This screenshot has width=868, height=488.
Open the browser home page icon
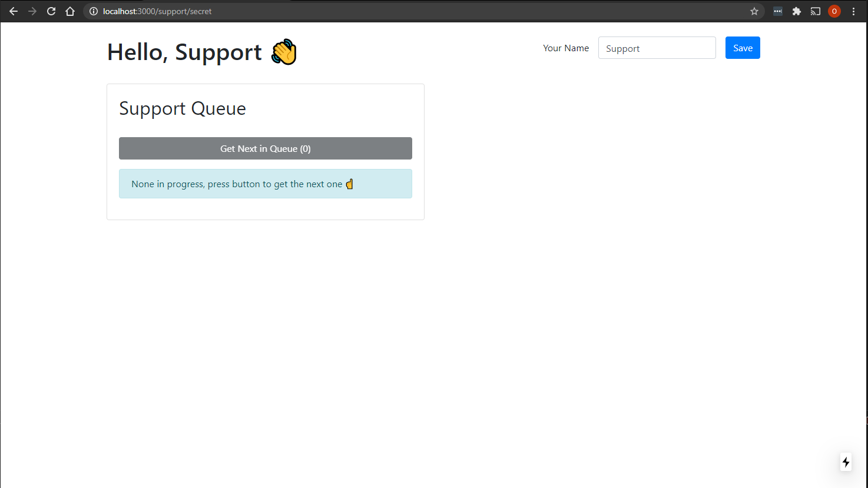click(x=69, y=11)
